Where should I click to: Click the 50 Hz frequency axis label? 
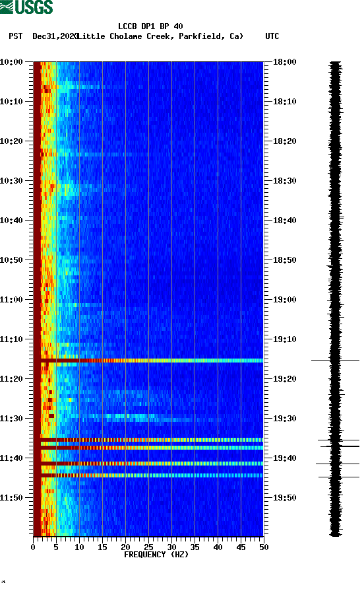coord(264,547)
